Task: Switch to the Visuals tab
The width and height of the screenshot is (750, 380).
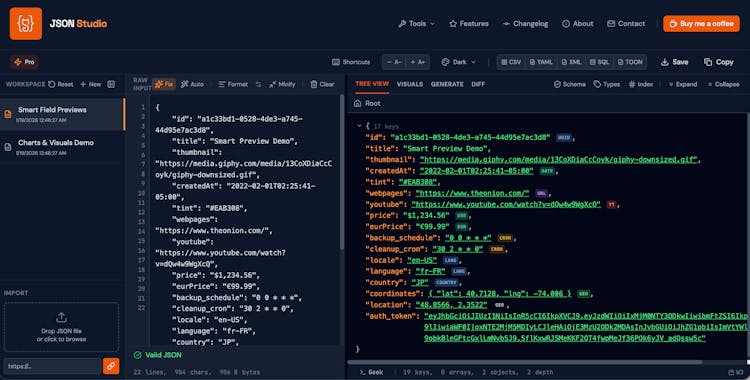Action: coord(410,84)
